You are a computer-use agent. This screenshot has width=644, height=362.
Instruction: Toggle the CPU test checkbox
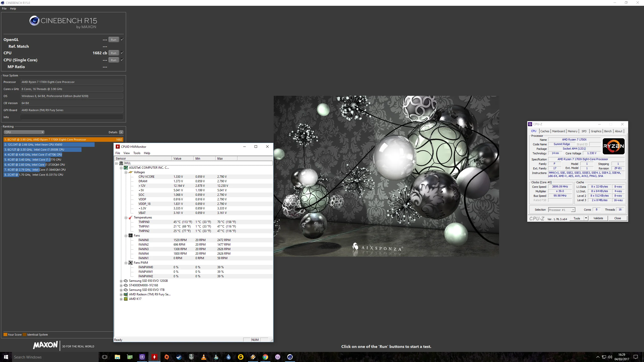tap(122, 53)
